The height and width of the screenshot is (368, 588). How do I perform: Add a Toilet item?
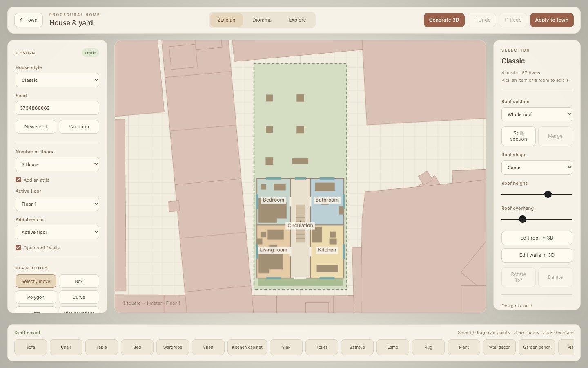point(322,347)
